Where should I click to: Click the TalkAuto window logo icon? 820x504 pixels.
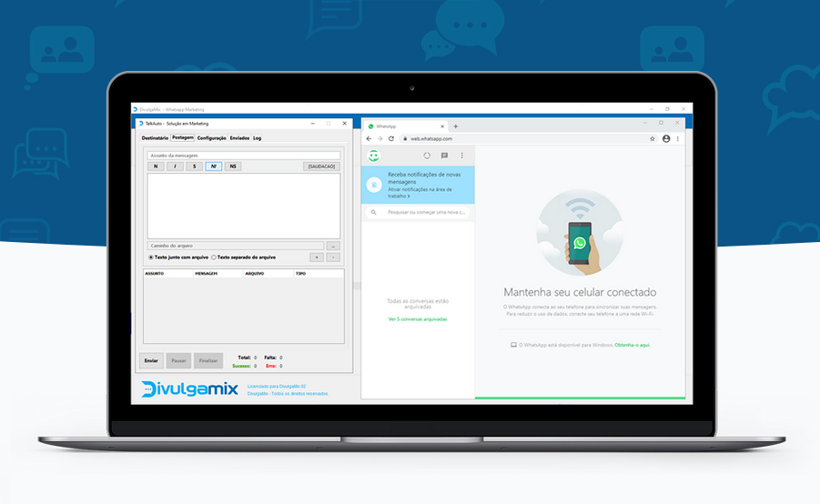point(141,124)
